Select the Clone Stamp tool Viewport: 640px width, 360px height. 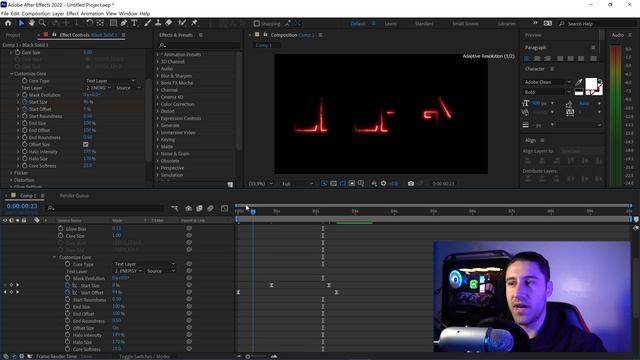158,23
